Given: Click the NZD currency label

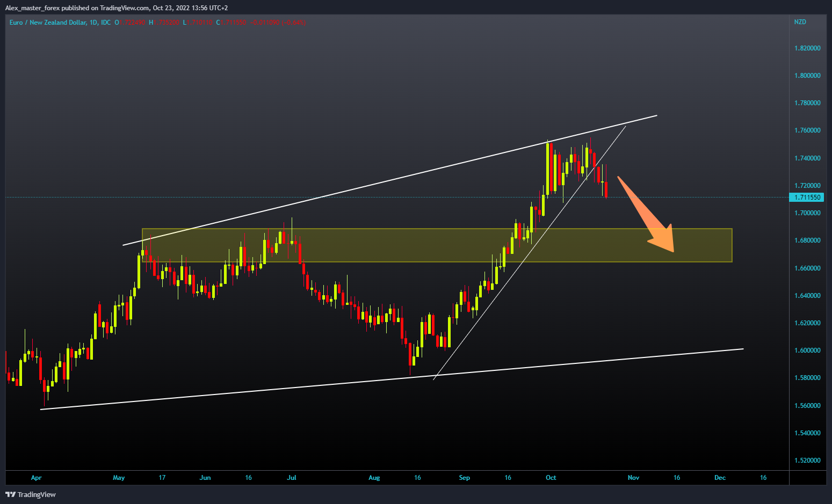Looking at the screenshot, I should pos(800,22).
